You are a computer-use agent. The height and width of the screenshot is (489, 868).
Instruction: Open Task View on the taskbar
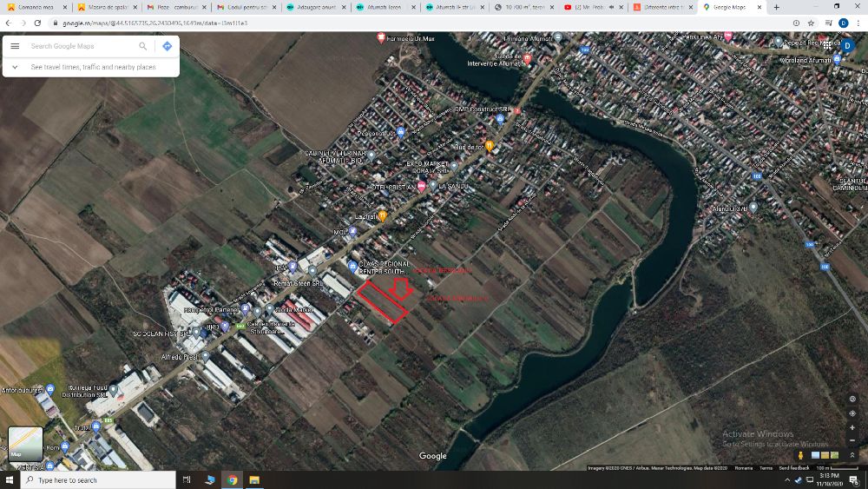[187, 480]
